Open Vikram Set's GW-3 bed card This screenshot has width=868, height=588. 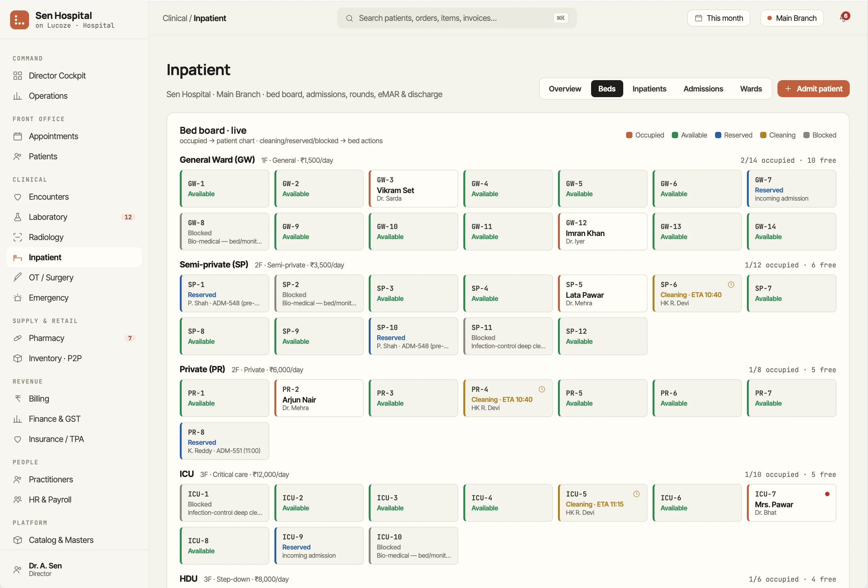coord(413,189)
